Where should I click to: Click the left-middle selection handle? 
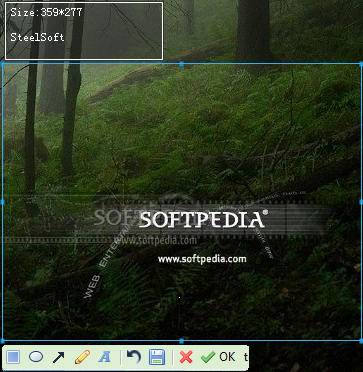coord(3,202)
